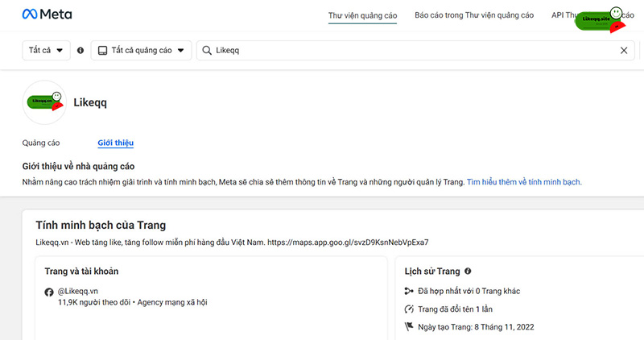Click the Likeqq.vn page description text
644x340 pixels.
click(x=232, y=243)
